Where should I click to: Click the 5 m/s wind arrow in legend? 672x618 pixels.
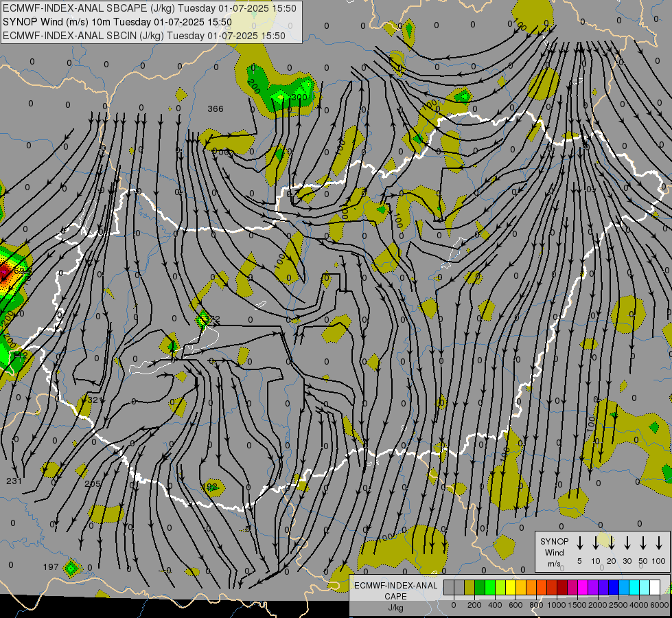579,543
